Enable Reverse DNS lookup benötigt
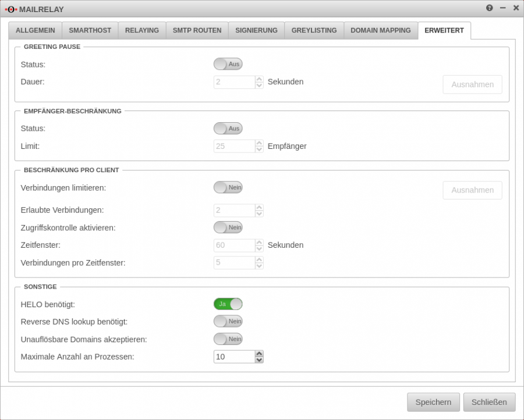Image resolution: width=524 pixels, height=420 pixels. (228, 321)
